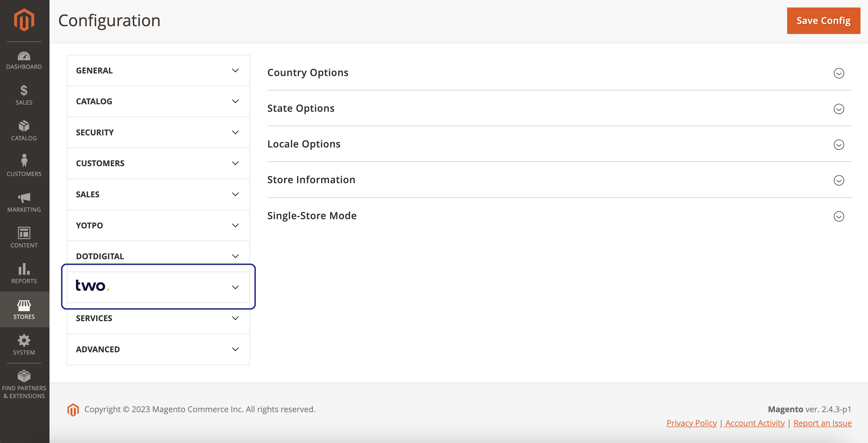Expand the CATALOG tab chevron

235,101
